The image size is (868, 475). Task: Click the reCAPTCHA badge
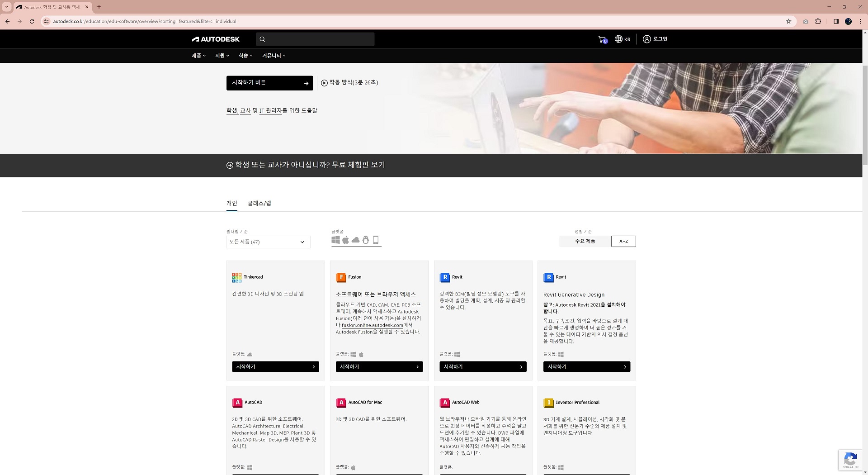[x=850, y=461]
